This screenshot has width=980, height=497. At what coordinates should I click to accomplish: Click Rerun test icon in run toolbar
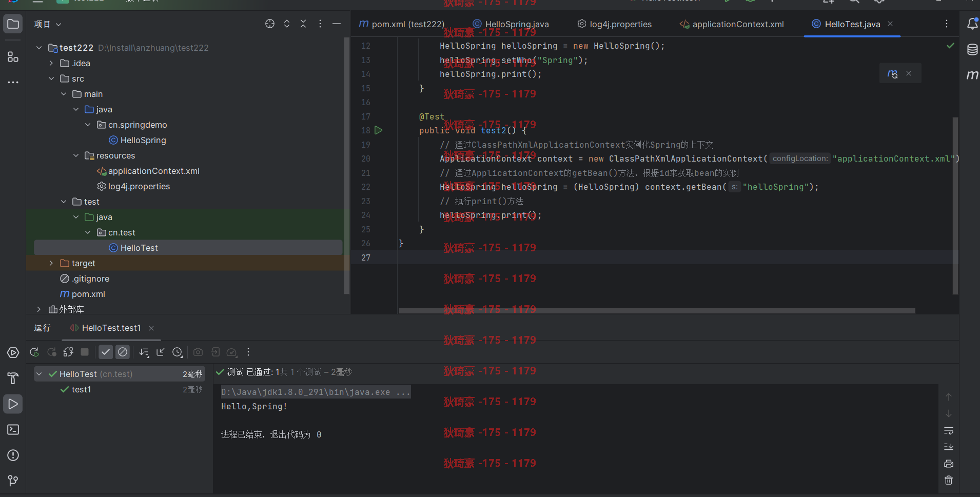tap(34, 352)
